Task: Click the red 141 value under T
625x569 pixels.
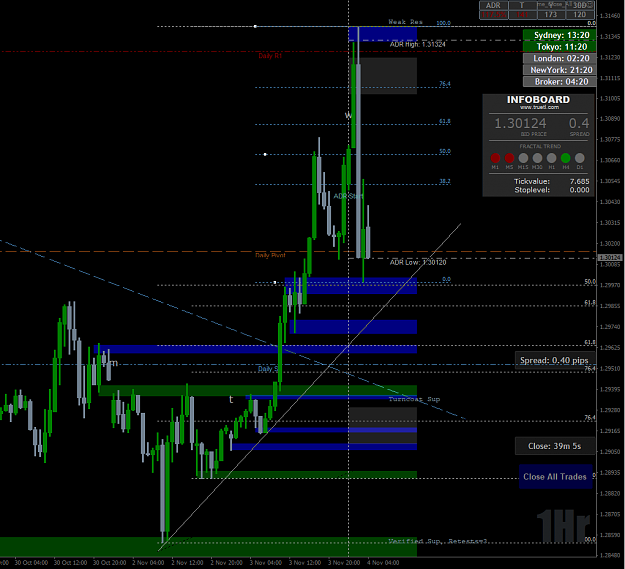Action: point(522,15)
